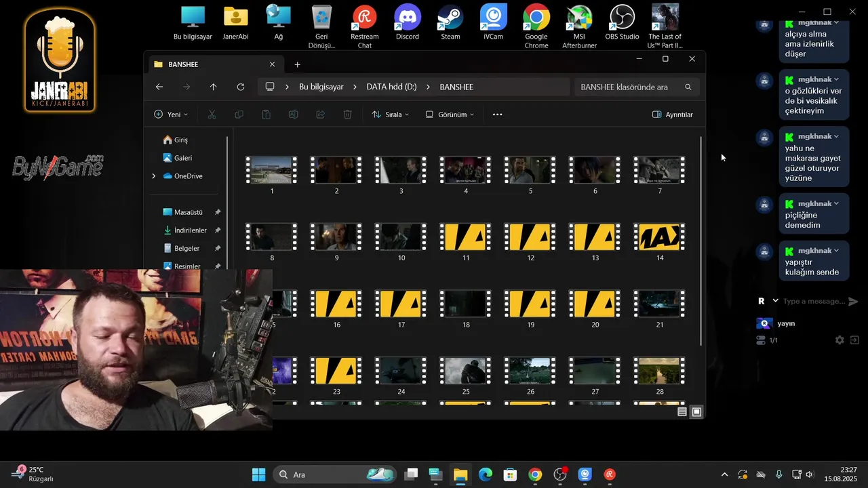Click the greyed-out paste icon in toolbar
Viewport: 868px width, 488px height.
point(266,115)
